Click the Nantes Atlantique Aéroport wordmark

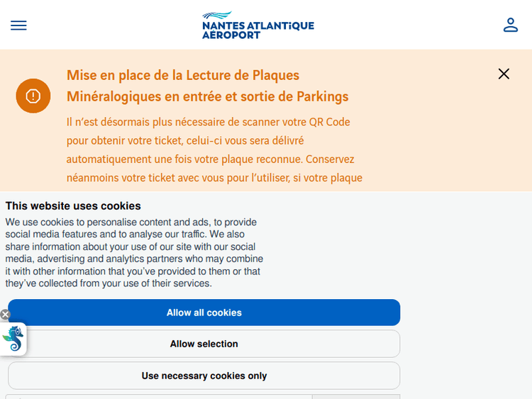click(257, 30)
